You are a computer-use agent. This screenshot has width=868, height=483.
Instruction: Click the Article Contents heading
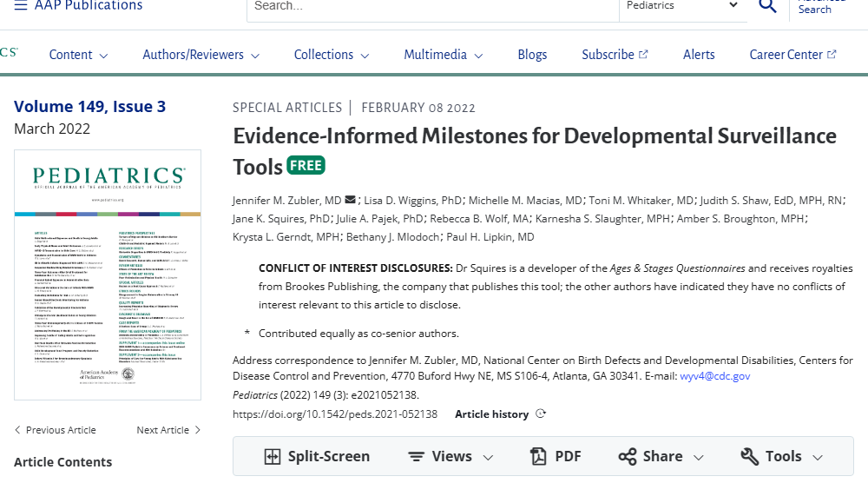[62, 462]
